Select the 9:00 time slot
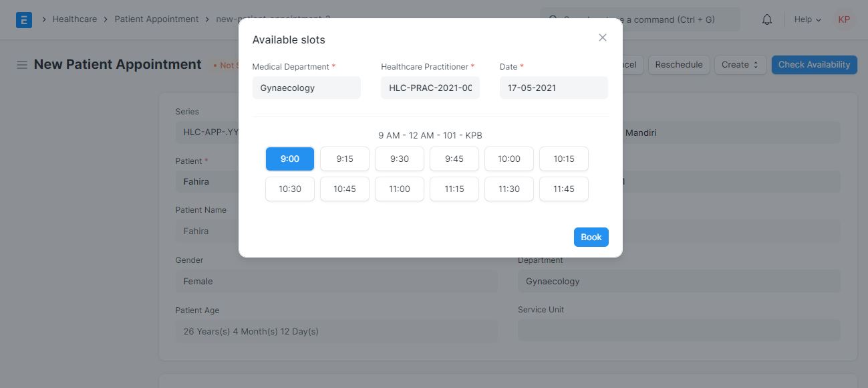 point(290,159)
